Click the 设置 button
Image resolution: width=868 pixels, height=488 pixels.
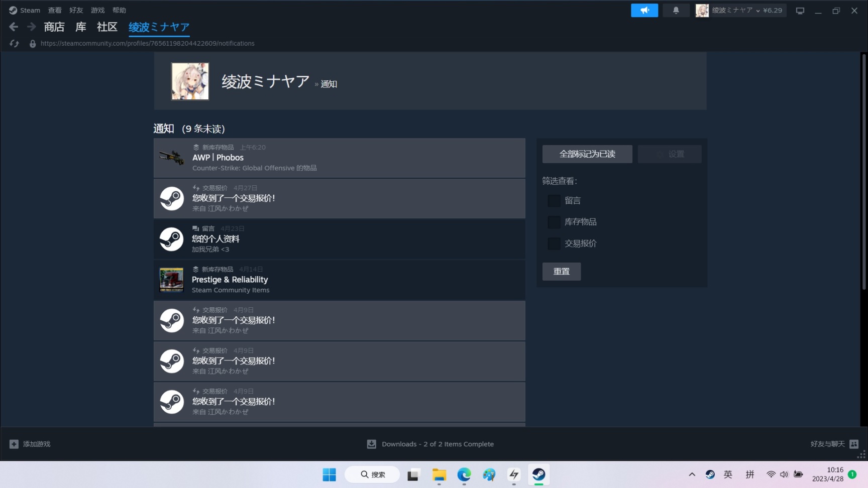670,154
